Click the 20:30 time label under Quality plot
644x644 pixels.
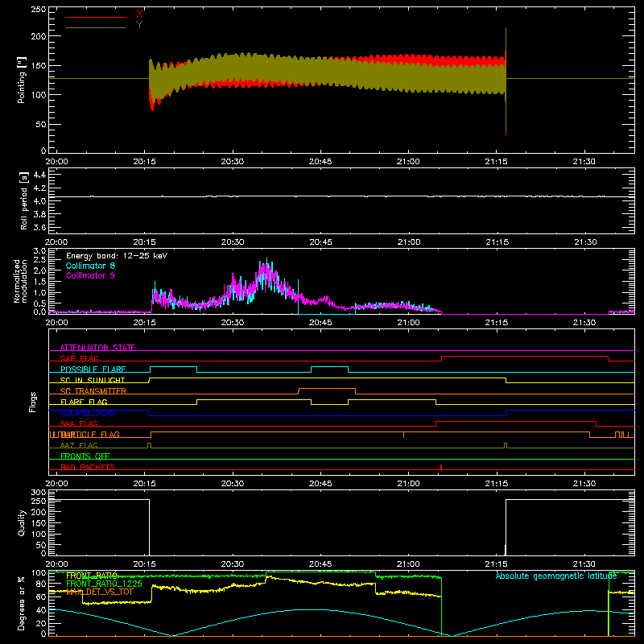(x=233, y=564)
